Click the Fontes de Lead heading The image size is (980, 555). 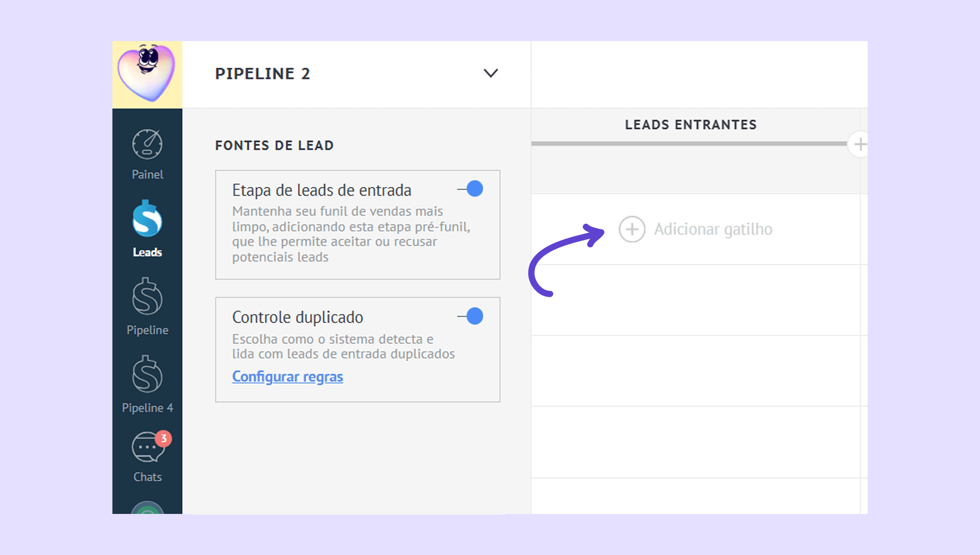(274, 145)
